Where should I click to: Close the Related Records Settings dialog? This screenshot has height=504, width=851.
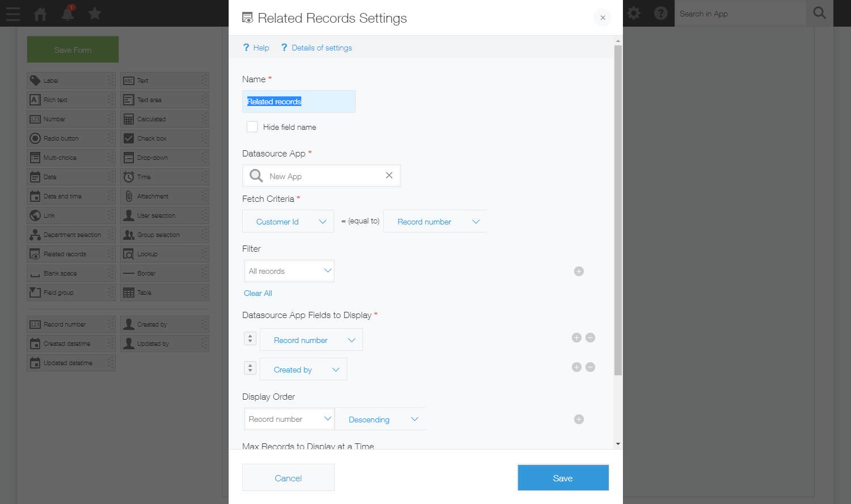[x=603, y=18]
